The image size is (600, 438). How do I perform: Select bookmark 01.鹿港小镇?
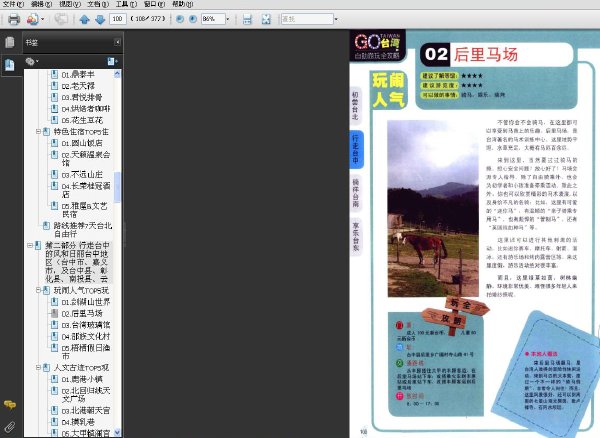point(82,379)
